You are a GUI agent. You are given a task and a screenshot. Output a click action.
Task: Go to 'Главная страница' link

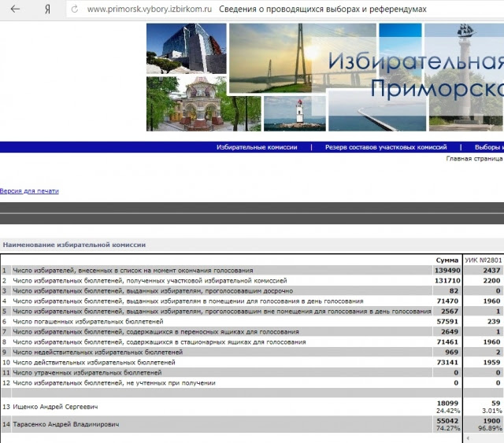click(474, 158)
